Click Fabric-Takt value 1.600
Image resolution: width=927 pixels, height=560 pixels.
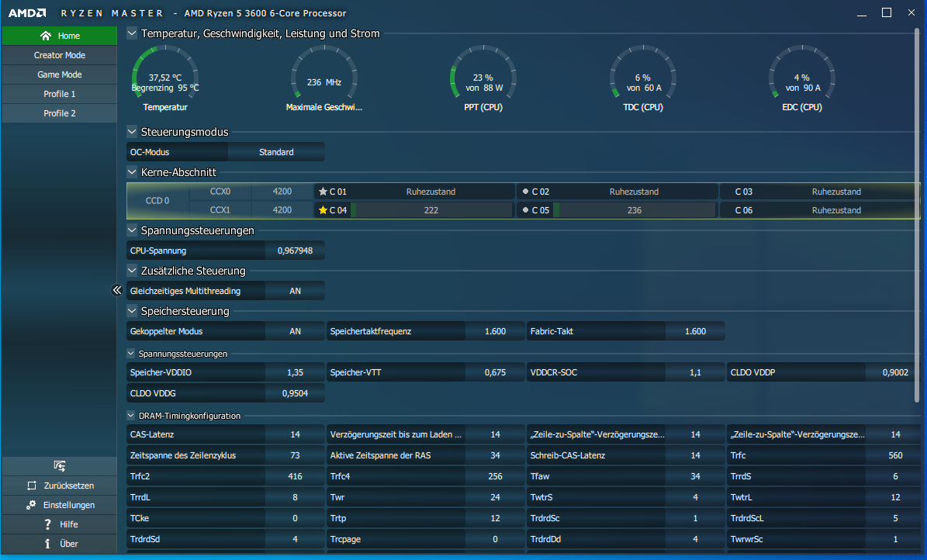tap(695, 331)
